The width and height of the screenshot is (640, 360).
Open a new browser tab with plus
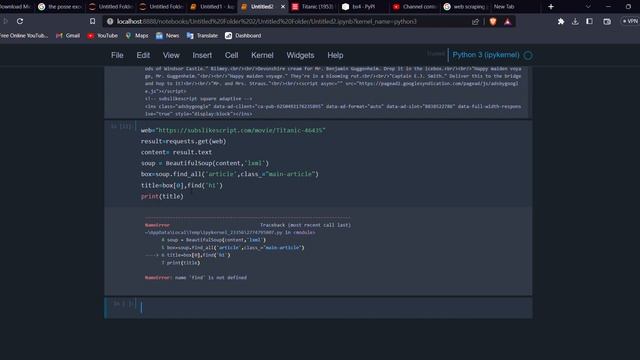[x=551, y=7]
